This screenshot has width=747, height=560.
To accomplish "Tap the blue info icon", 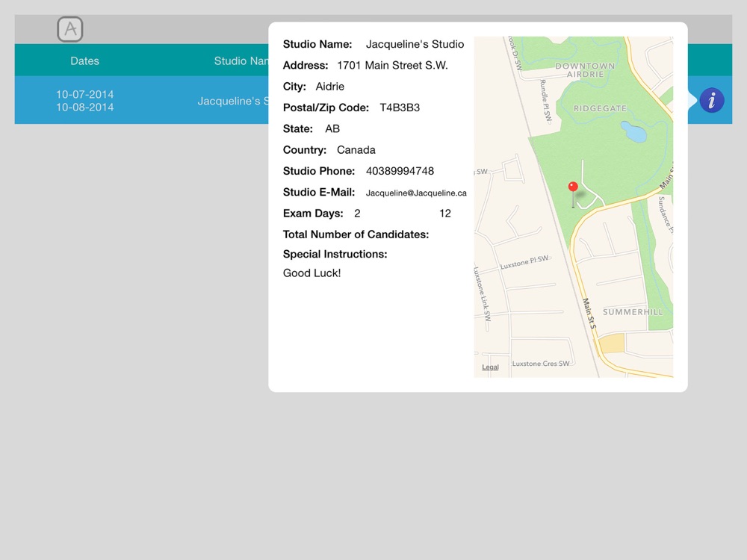I will 712,100.
